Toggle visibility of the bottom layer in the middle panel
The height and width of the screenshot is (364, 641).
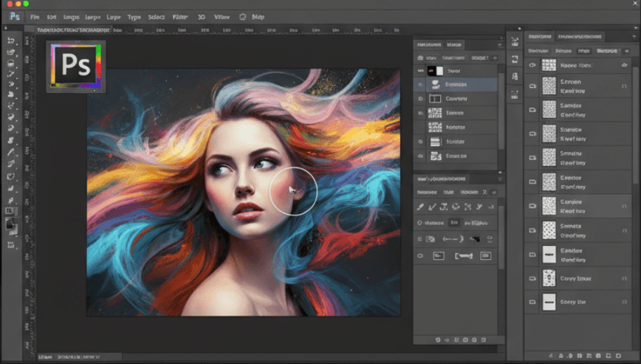pyautogui.click(x=420, y=156)
